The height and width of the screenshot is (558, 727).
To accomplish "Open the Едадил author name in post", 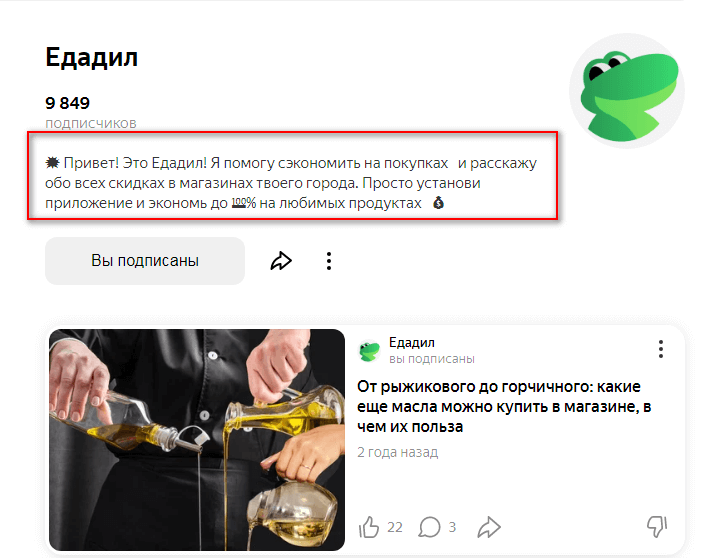I will pos(412,342).
